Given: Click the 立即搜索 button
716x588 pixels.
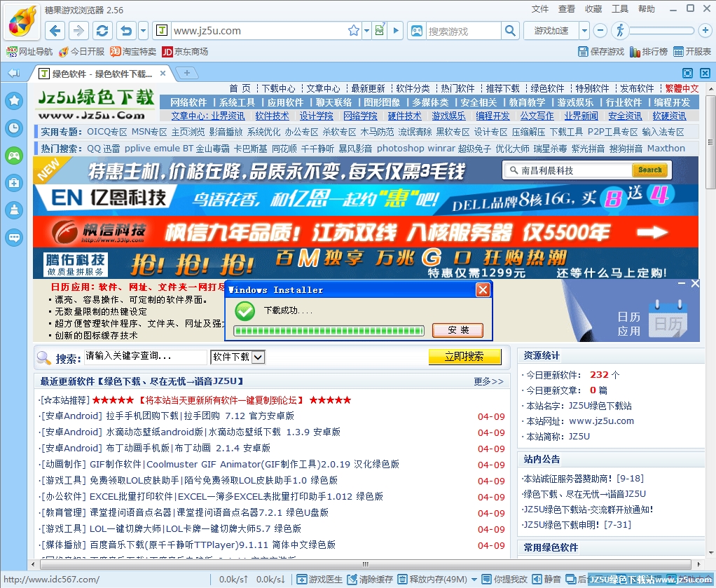Looking at the screenshot, I should tap(464, 356).
